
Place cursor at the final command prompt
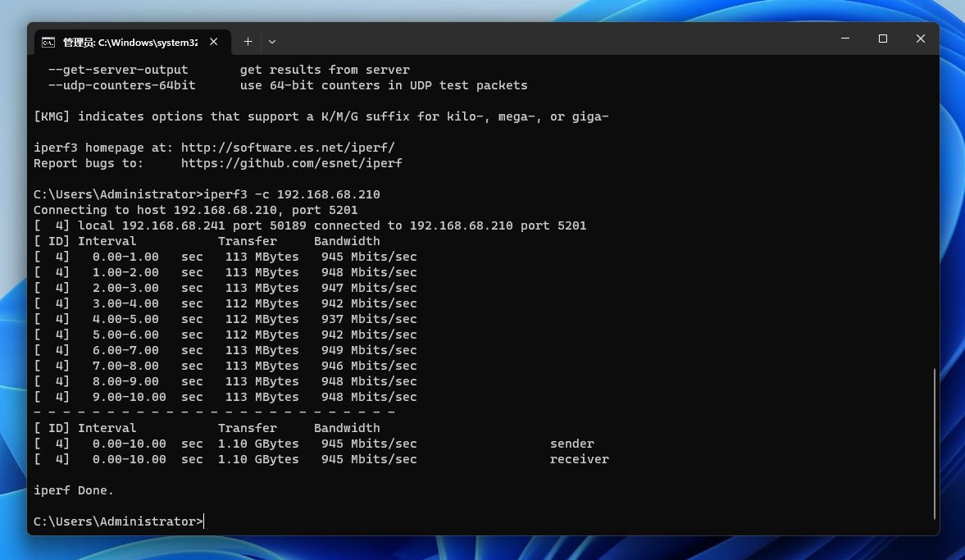pyautogui.click(x=204, y=521)
